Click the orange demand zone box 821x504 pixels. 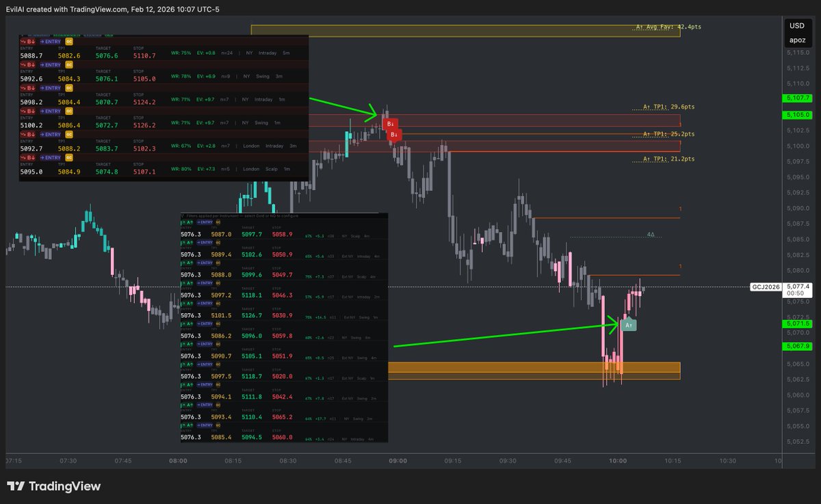[534, 370]
